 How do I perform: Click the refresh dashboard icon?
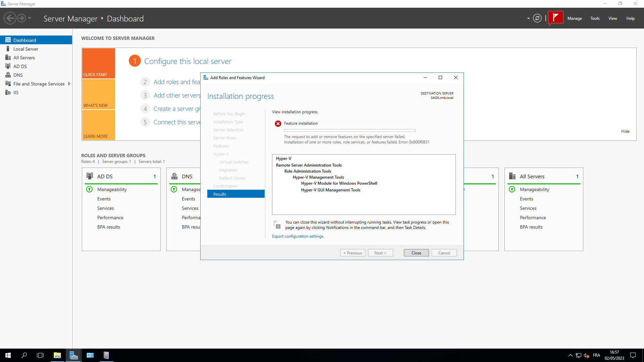(537, 18)
